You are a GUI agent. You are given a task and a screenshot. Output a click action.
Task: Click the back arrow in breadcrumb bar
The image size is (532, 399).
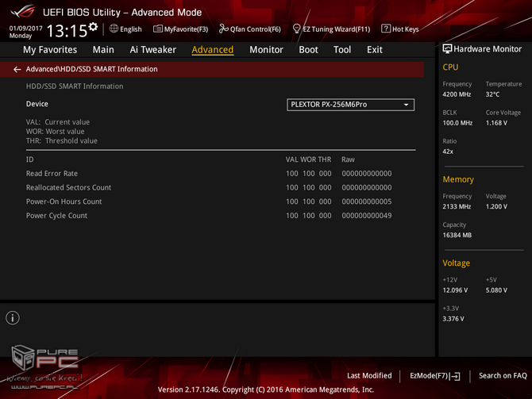[17, 70]
